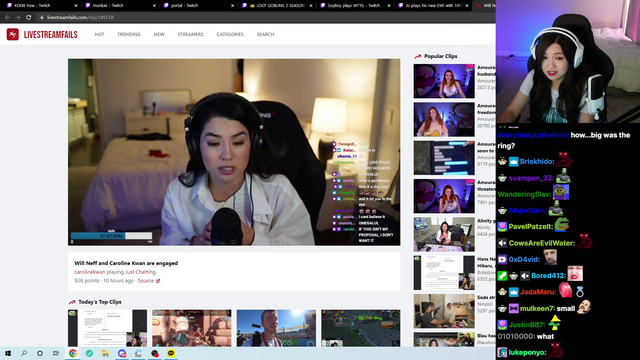Reload the page in browser
The width and height of the screenshot is (640, 360).
click(x=29, y=17)
